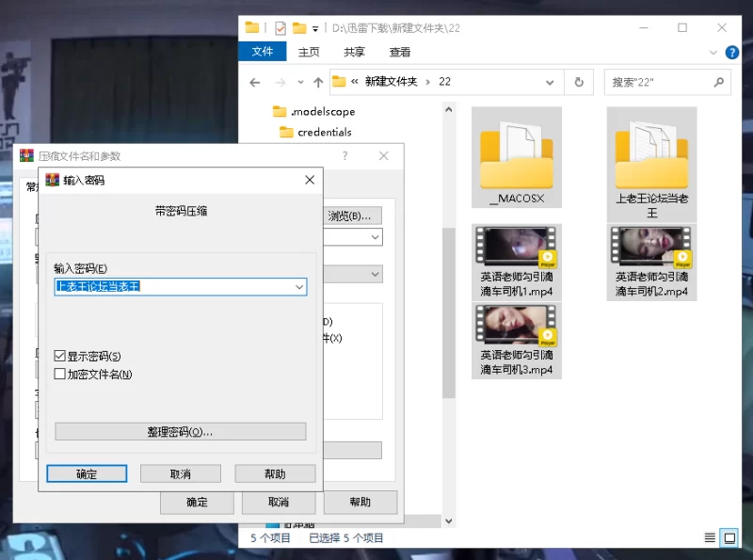
Task: Expand the 输入密码 combo box dropdown
Action: tap(299, 286)
